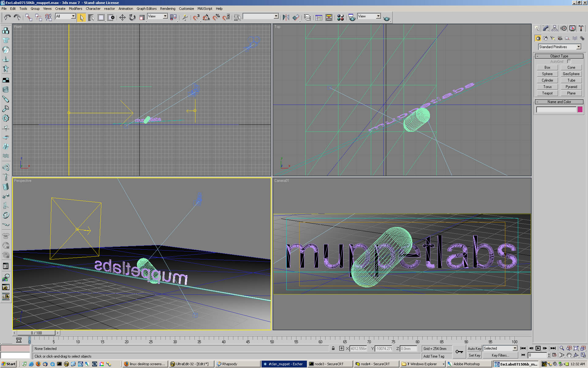Switch to the Motion command panel

(563, 28)
